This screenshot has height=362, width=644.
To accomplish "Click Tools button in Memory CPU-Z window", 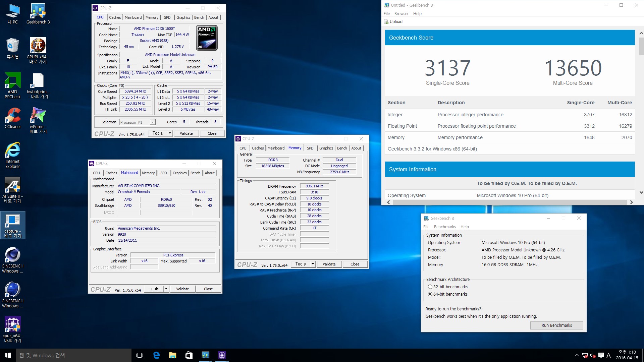I will pyautogui.click(x=301, y=264).
